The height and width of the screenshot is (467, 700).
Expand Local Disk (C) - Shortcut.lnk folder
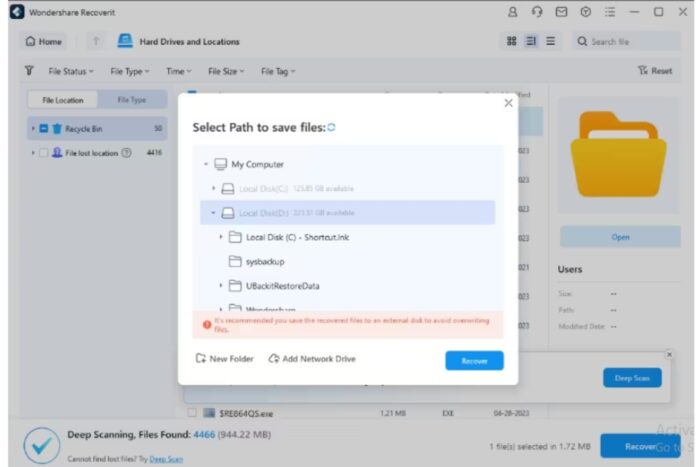tap(221, 237)
